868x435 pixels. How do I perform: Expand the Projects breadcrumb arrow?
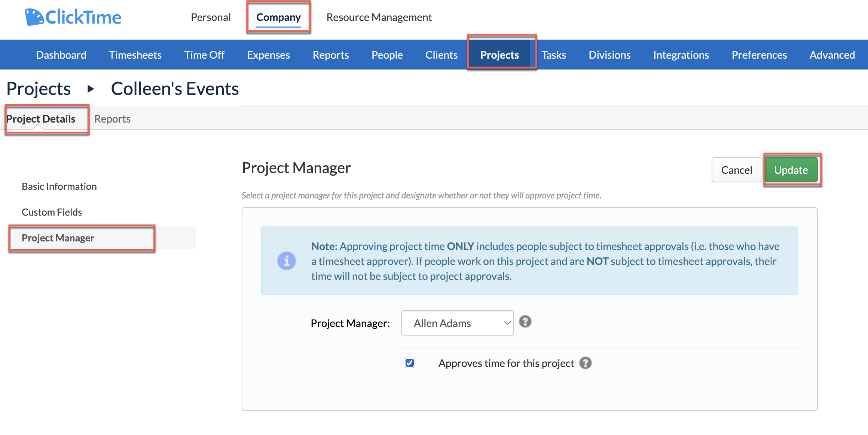pos(90,89)
